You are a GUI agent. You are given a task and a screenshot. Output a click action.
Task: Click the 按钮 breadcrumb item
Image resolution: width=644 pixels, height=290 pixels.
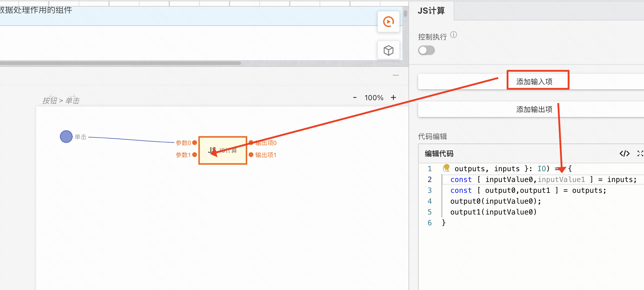50,100
